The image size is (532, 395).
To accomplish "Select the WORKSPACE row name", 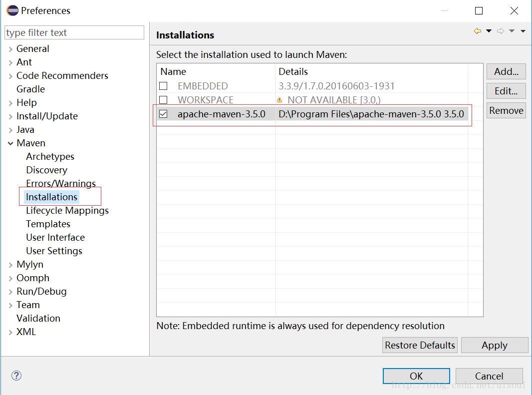I will click(205, 100).
